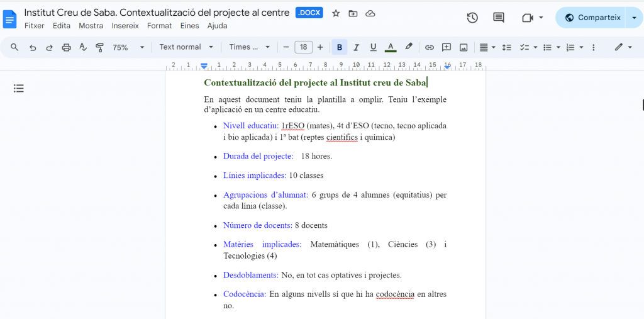Star this document
The height and width of the screenshot is (319, 644).
[x=336, y=13]
